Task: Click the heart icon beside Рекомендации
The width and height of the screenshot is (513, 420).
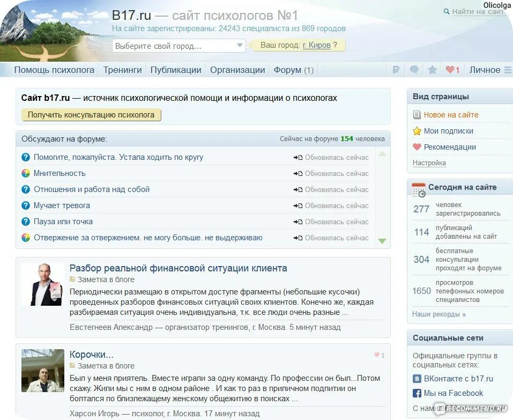Action: click(x=417, y=147)
